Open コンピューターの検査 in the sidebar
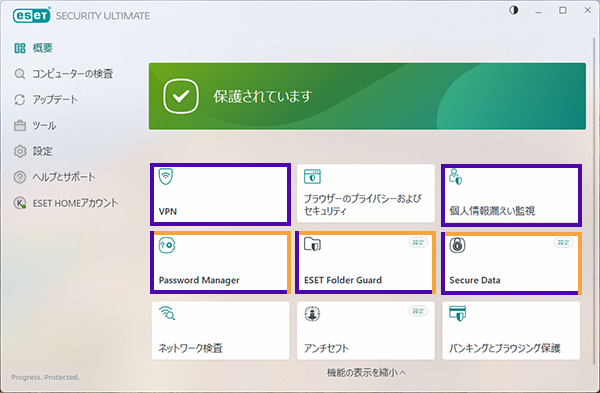 click(x=73, y=74)
